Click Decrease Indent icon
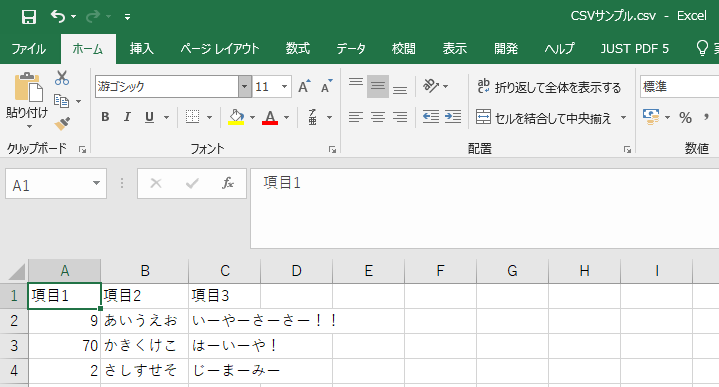The image size is (719, 387). click(x=431, y=117)
